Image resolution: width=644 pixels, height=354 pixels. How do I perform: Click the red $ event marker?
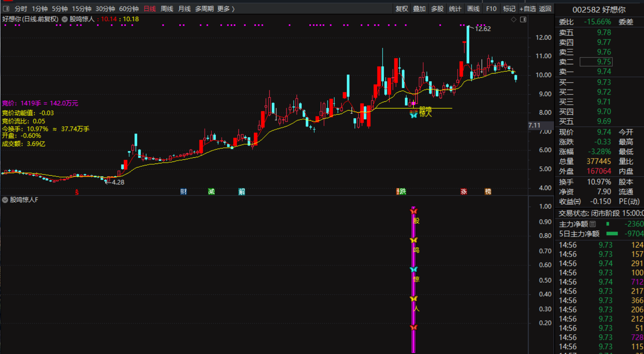pos(77,191)
